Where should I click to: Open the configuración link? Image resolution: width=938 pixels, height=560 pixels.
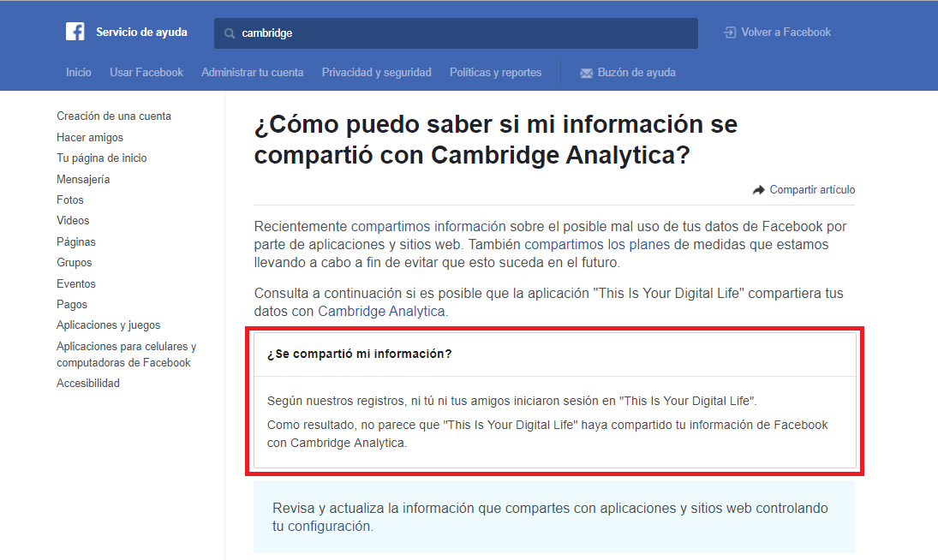329,527
